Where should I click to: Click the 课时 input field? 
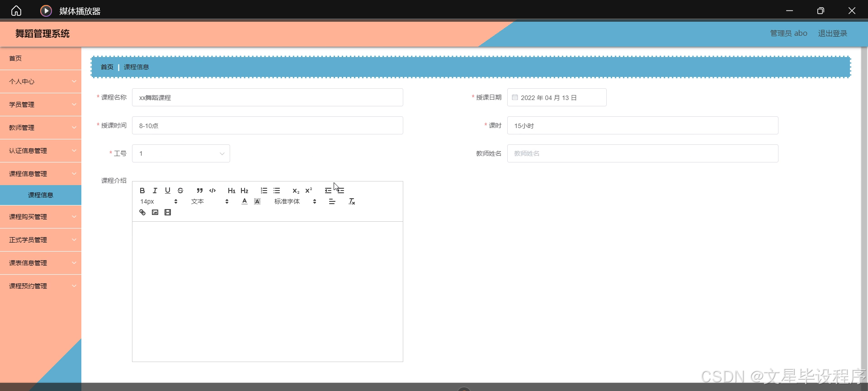[643, 125]
